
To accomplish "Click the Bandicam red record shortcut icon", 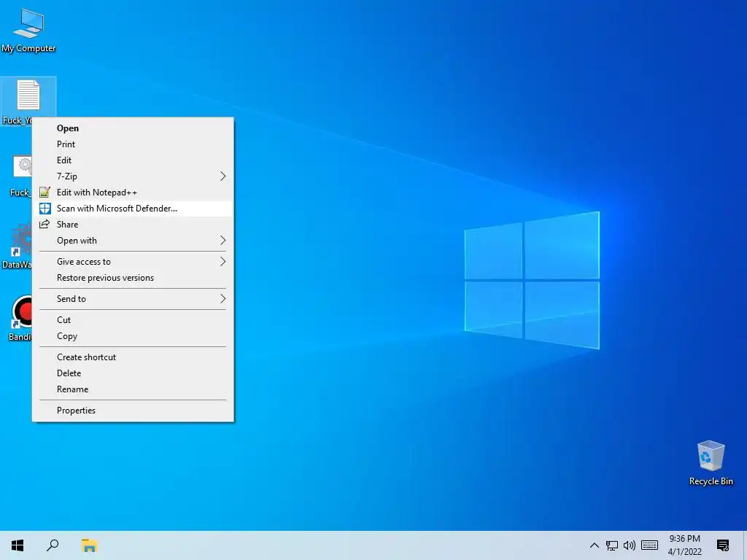I will (x=22, y=312).
